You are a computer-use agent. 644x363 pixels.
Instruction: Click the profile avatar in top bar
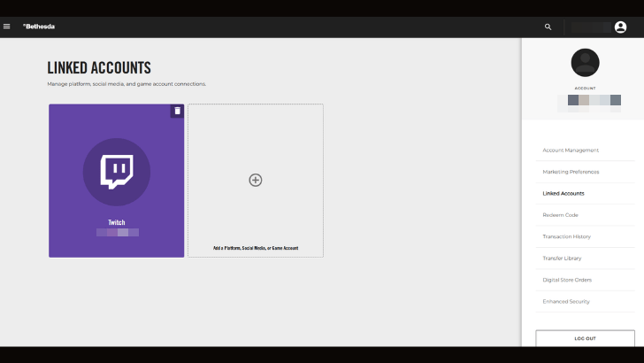click(620, 27)
